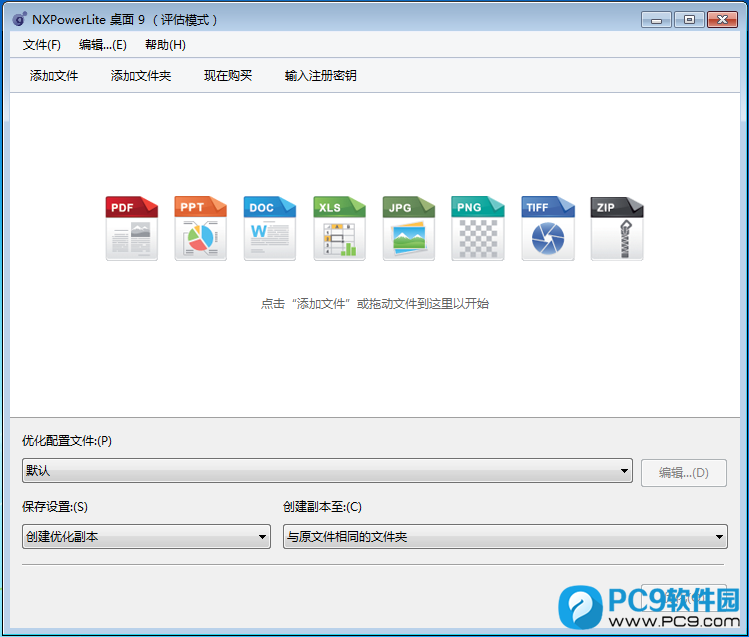Click the PNG image icon
The image size is (749, 637).
478,228
